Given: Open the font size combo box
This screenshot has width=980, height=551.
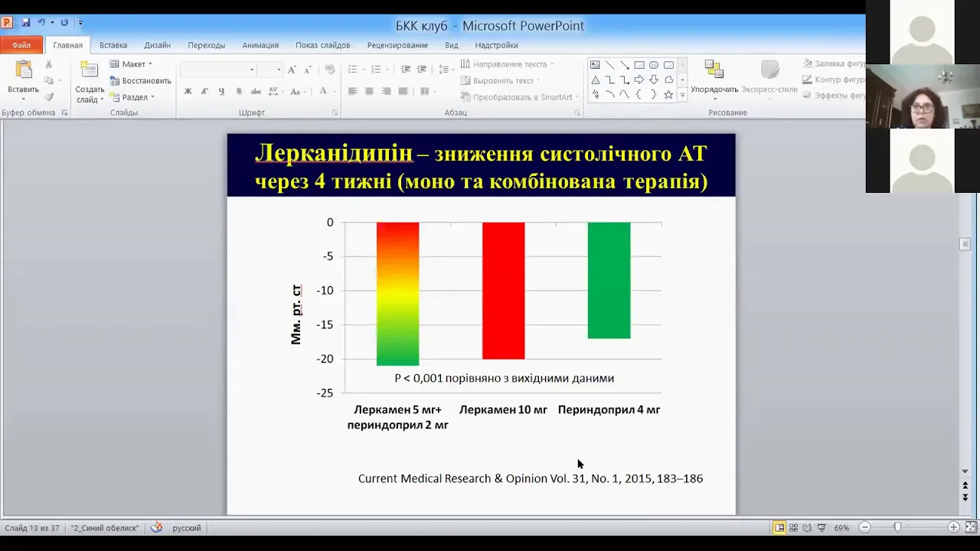Looking at the screenshot, I should coord(269,70).
